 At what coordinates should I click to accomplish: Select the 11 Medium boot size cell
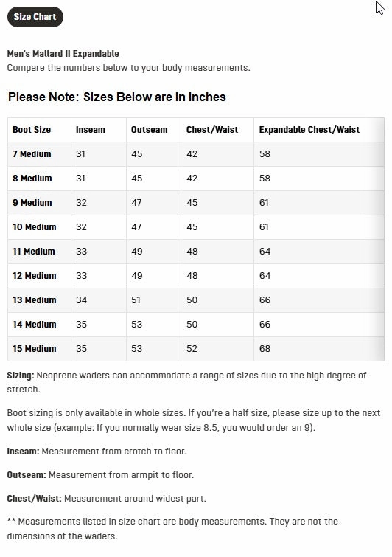pos(33,251)
